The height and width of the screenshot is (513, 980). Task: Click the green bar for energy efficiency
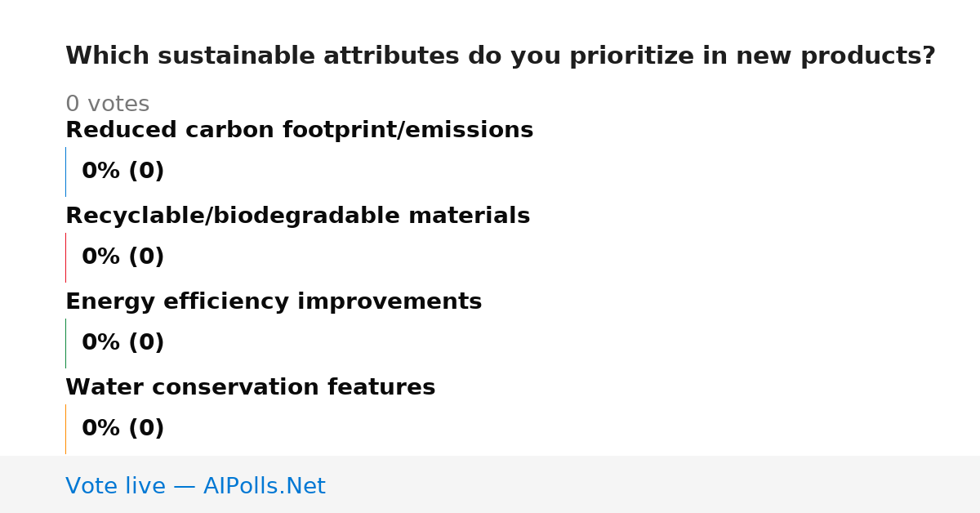click(65, 343)
